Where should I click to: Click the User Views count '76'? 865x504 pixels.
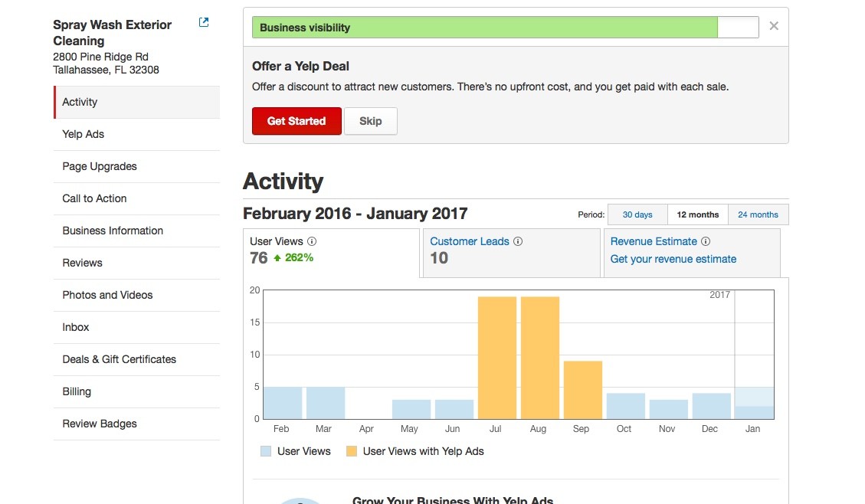pos(259,258)
